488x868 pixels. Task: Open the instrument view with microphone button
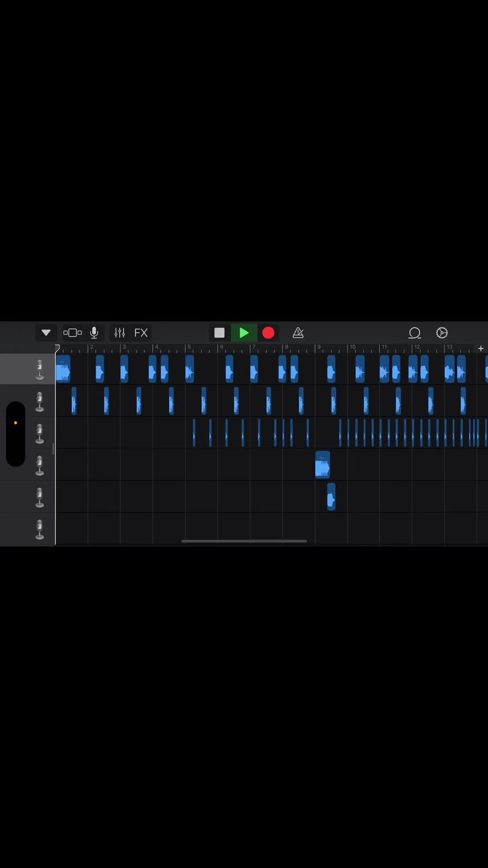94,333
